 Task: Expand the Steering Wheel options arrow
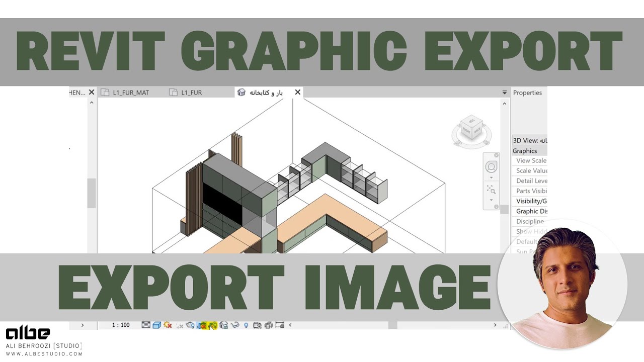[491, 177]
